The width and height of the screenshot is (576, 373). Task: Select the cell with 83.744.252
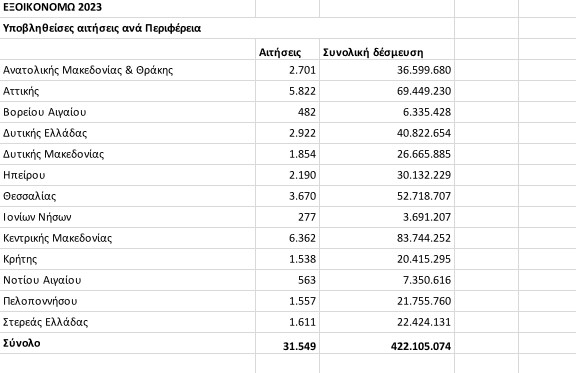(387, 238)
